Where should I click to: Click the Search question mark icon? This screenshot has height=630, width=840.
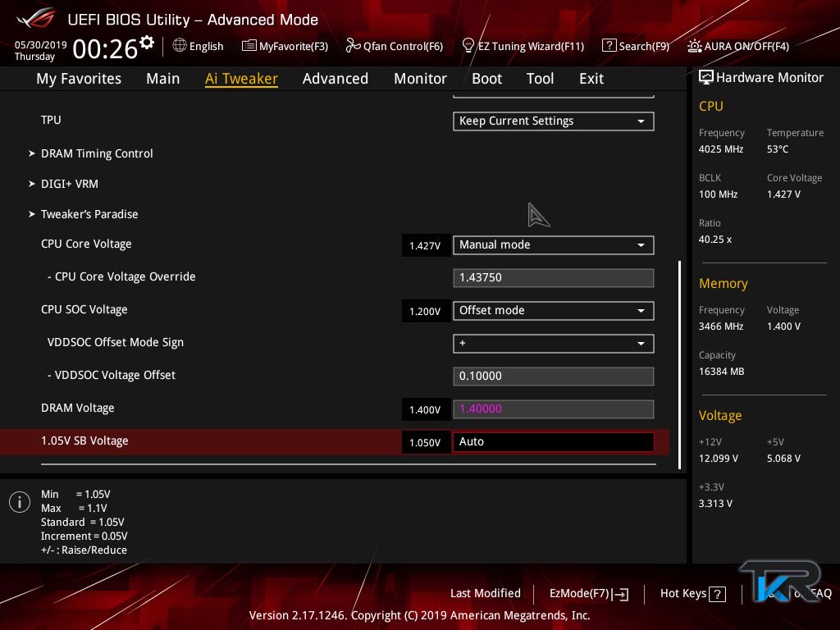609,46
